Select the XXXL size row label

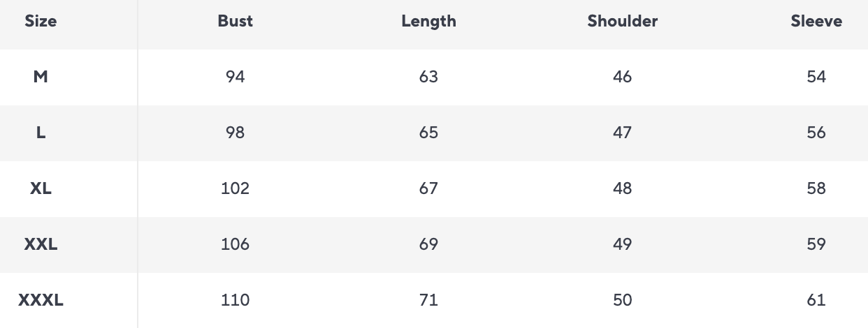(x=41, y=300)
